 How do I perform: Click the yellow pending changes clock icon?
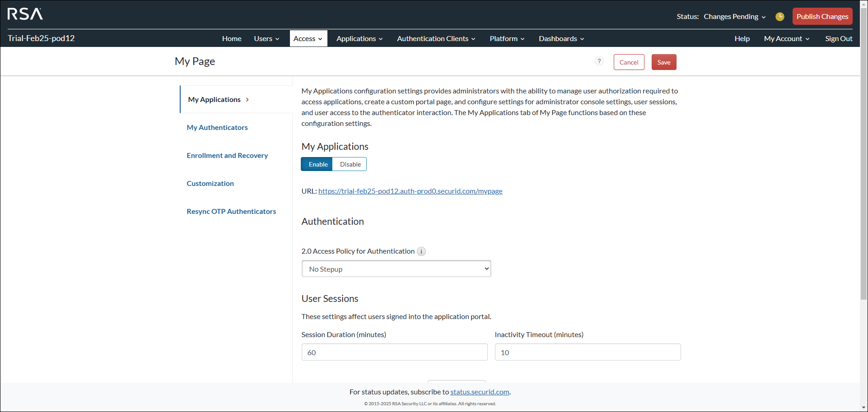(x=779, y=17)
